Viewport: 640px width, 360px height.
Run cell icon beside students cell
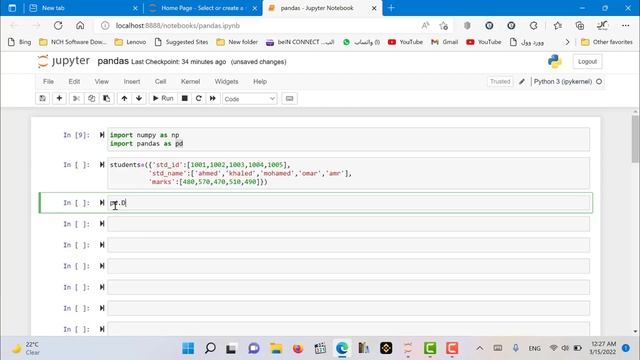point(102,164)
